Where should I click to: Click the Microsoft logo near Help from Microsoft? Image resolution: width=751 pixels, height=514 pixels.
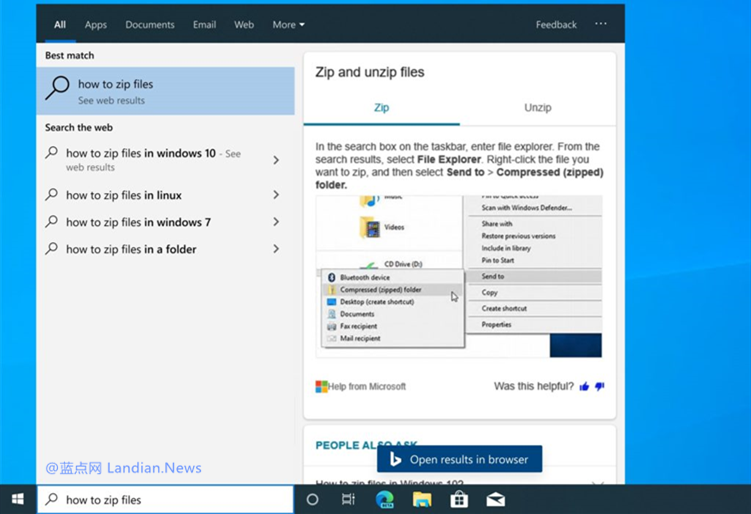321,387
